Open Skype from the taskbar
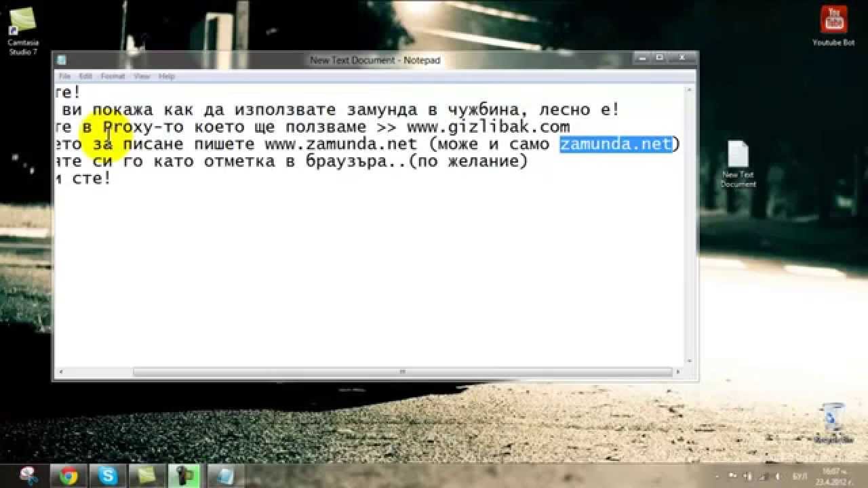This screenshot has height=488, width=868. click(x=108, y=476)
